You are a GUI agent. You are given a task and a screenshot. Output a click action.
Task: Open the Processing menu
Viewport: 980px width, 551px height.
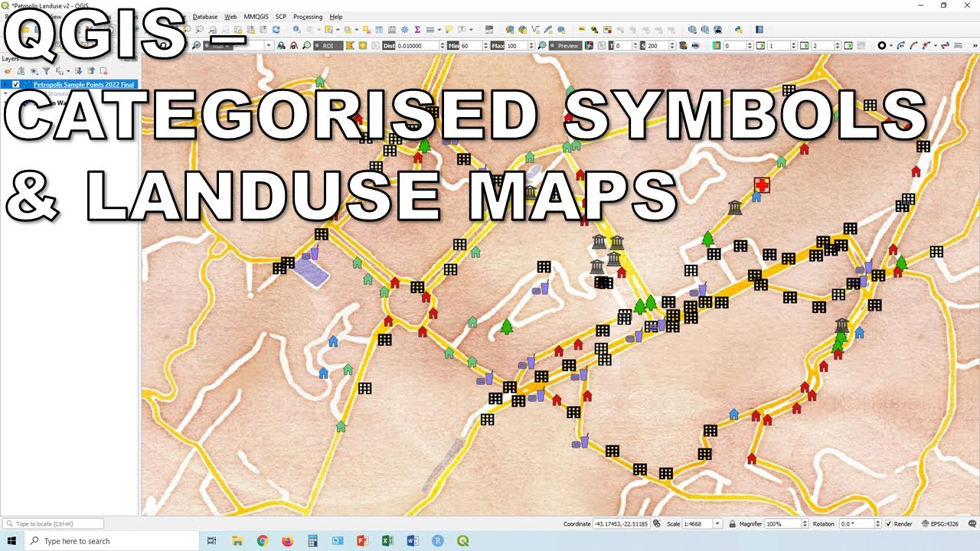pyautogui.click(x=308, y=16)
